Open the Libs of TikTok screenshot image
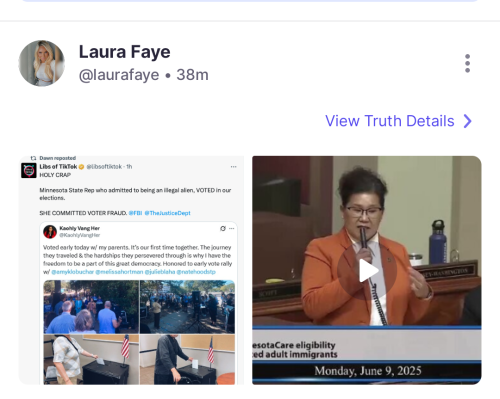The image size is (500, 399). (131, 270)
